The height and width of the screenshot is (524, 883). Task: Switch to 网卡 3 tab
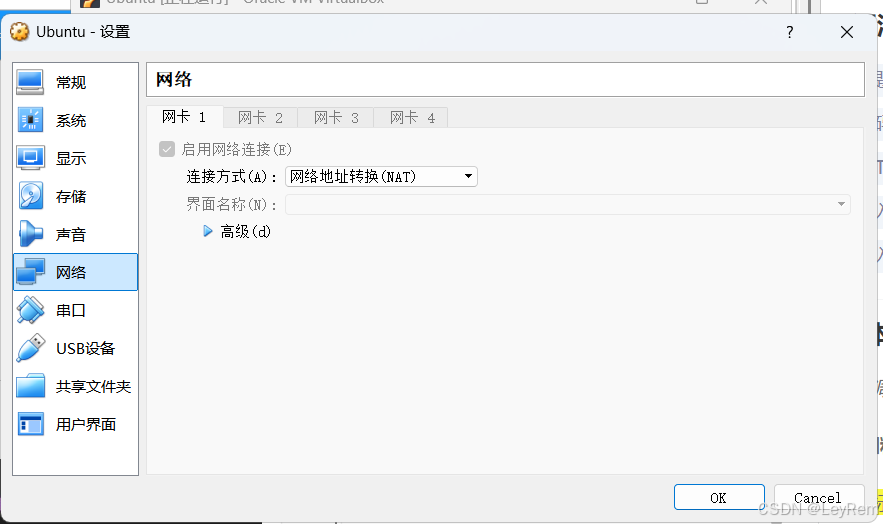click(336, 118)
